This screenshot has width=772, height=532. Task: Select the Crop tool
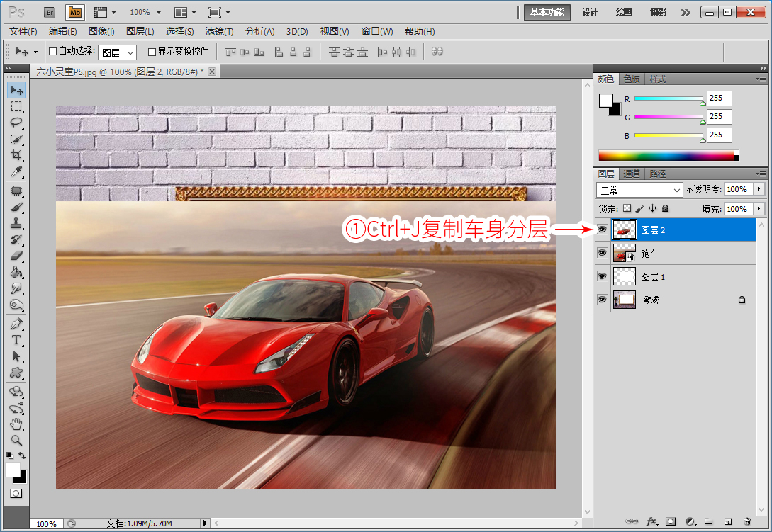(17, 155)
